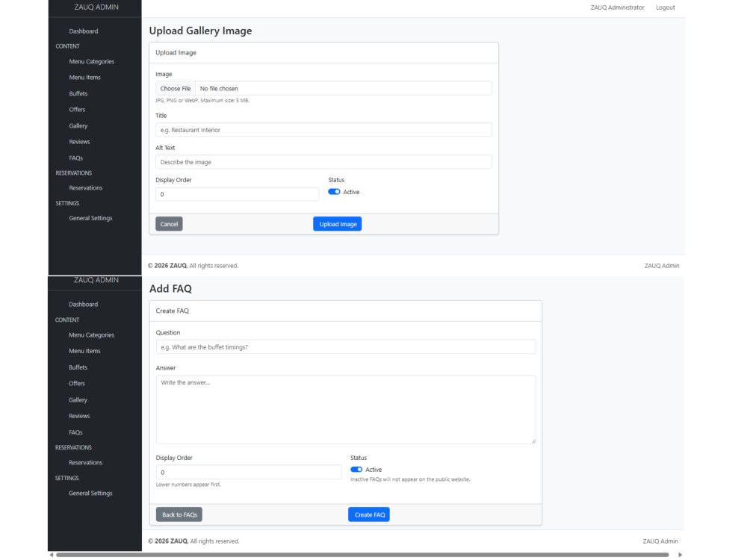Viewport: 747px width, 560px height.
Task: Click the Answer text area
Action: click(346, 409)
